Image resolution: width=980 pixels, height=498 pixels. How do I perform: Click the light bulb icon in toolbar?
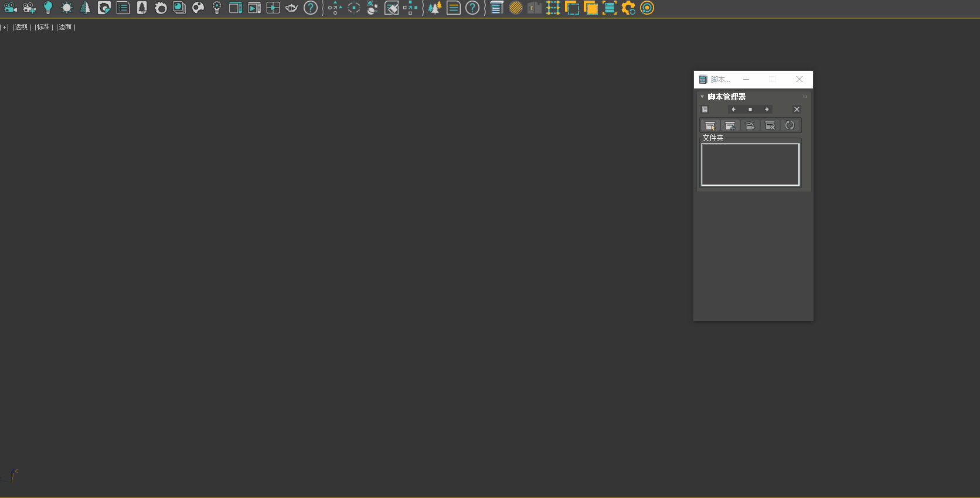point(48,8)
